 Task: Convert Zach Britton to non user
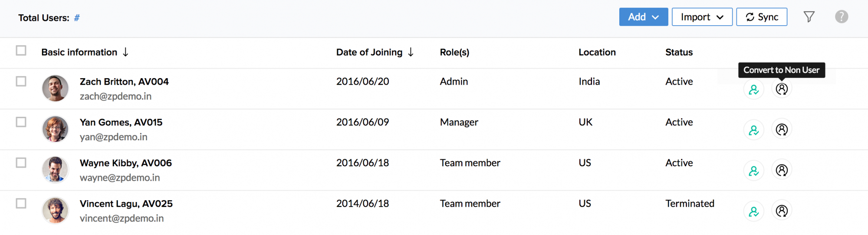pyautogui.click(x=782, y=89)
